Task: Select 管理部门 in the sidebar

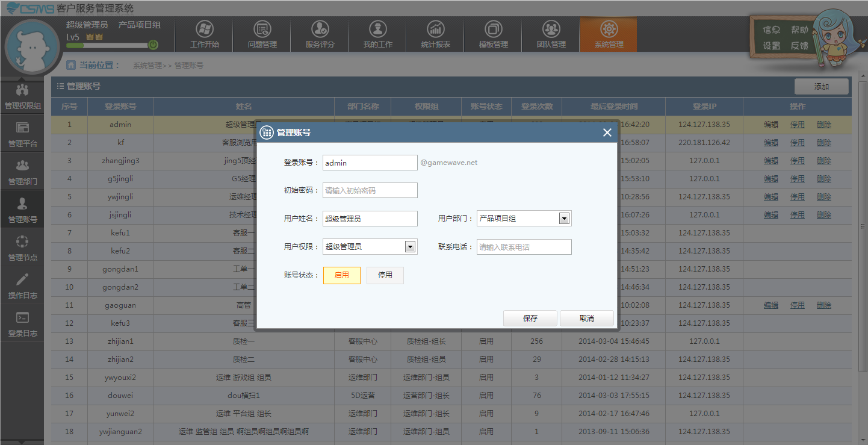Action: (22, 172)
